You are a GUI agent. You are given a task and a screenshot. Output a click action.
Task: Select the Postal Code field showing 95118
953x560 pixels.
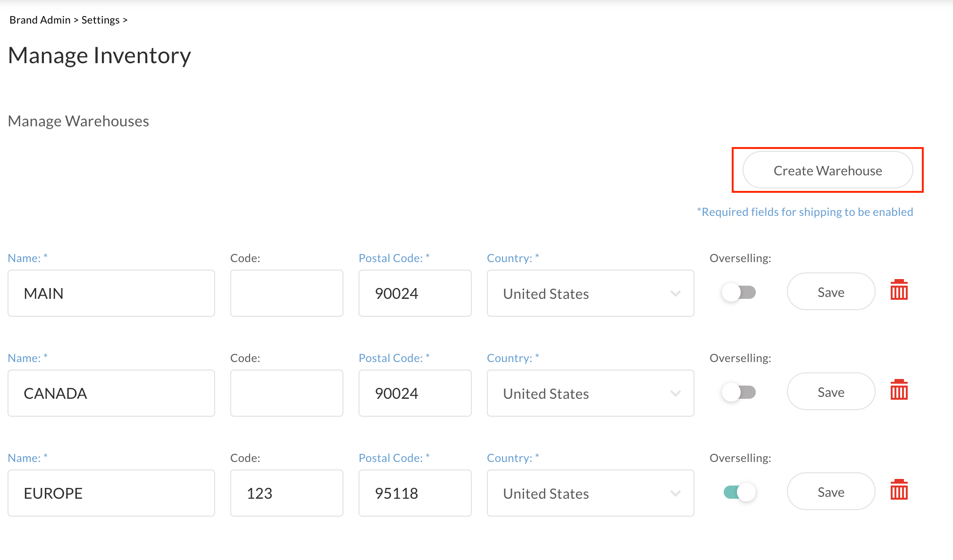click(x=415, y=493)
